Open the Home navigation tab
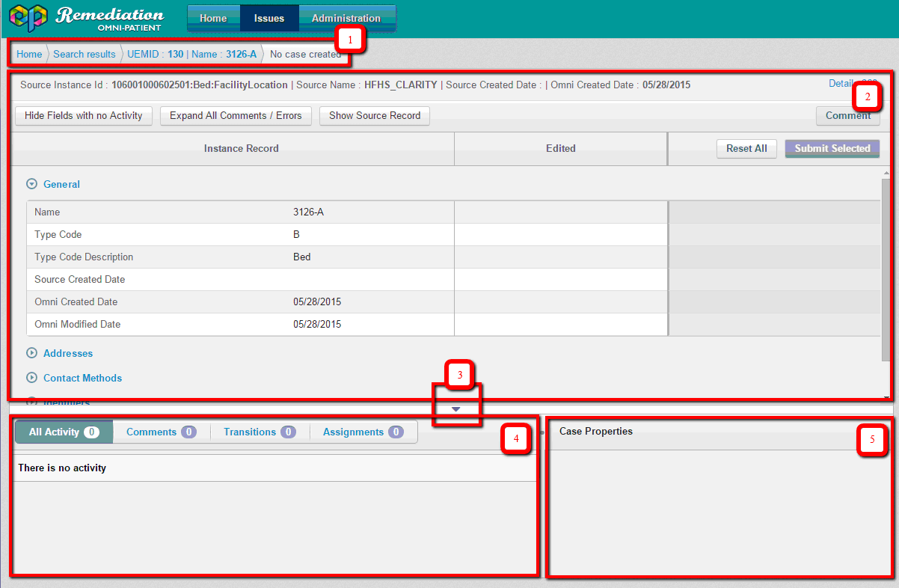This screenshot has height=588, width=899. 213,18
